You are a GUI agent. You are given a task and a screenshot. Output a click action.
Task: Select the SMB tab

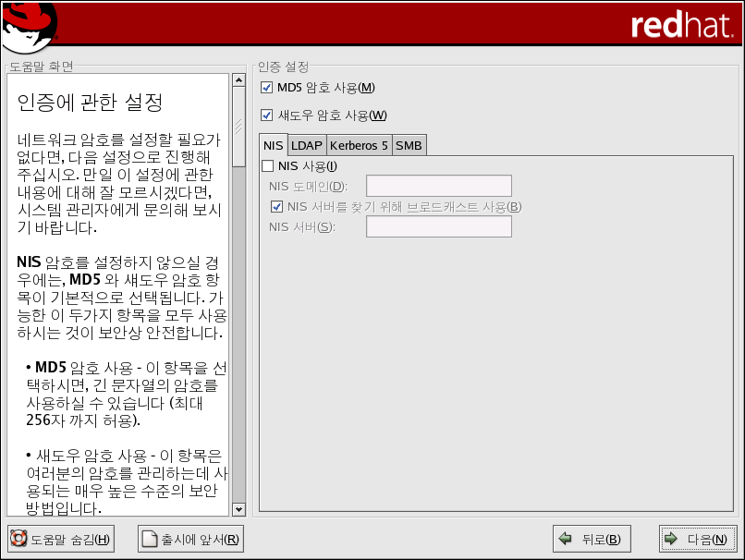(x=409, y=146)
